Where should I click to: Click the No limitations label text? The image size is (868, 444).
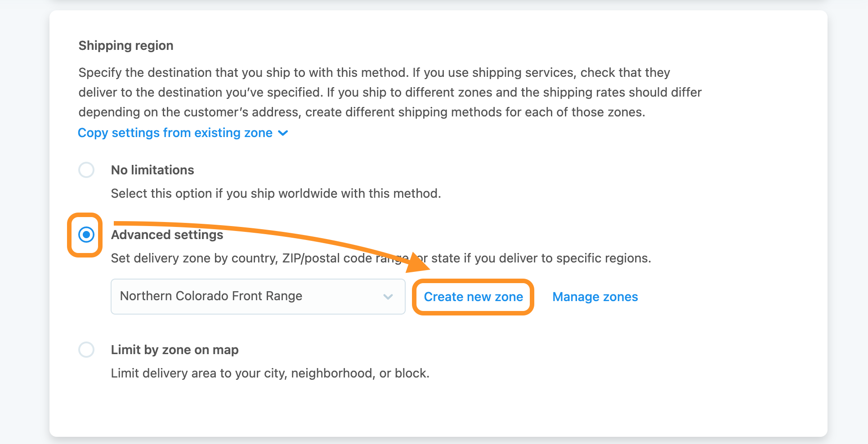point(152,170)
